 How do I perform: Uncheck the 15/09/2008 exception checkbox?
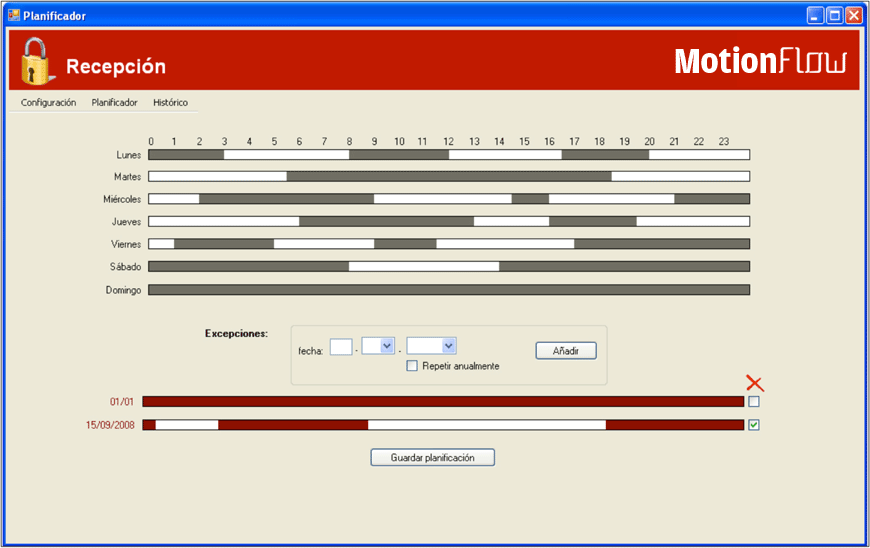coord(754,425)
